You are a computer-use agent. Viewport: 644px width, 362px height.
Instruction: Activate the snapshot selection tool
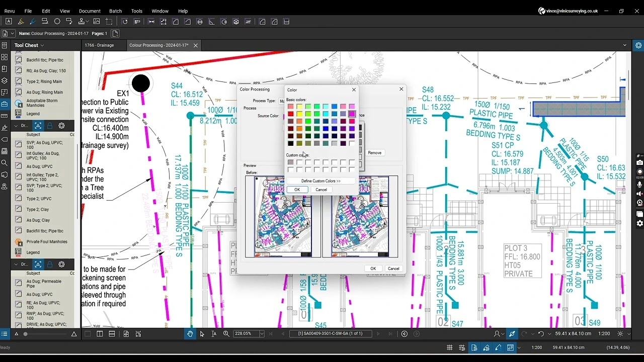(109, 22)
